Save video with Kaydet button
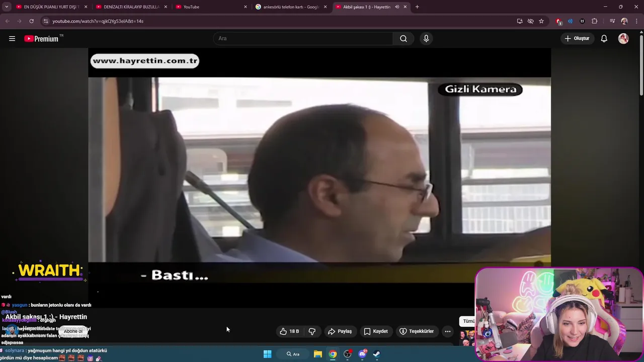Image resolution: width=644 pixels, height=362 pixels. click(375, 331)
